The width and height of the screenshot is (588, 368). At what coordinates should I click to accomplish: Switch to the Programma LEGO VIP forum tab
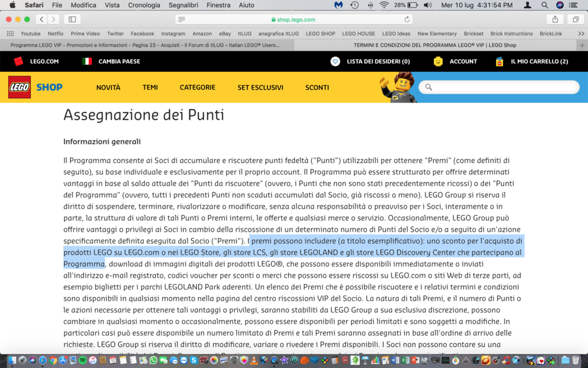point(145,45)
